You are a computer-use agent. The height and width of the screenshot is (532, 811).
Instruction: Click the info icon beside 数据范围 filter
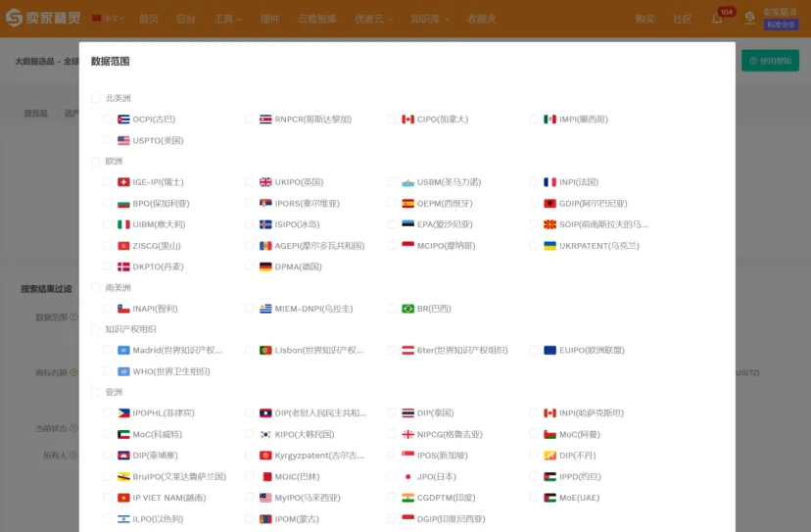pos(73,316)
